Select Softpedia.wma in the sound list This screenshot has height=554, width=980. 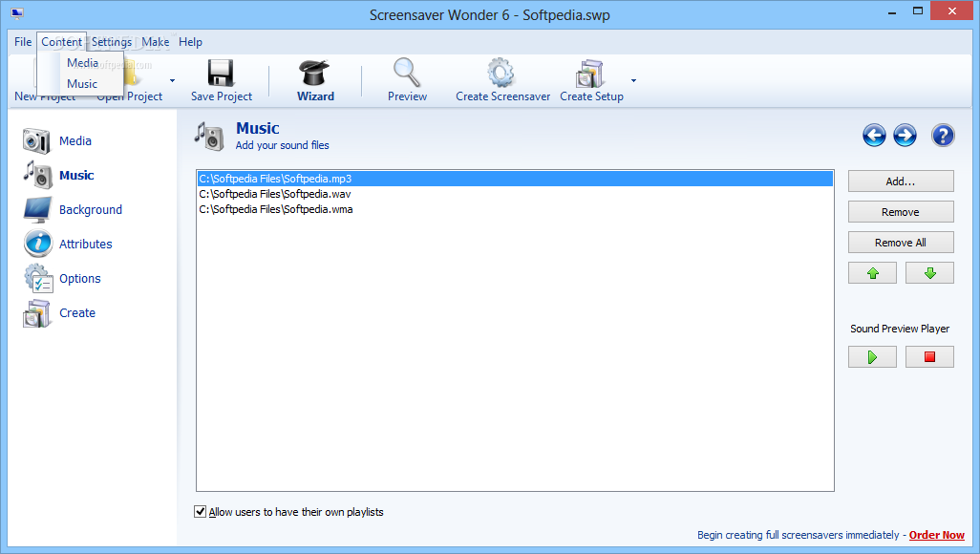point(515,209)
